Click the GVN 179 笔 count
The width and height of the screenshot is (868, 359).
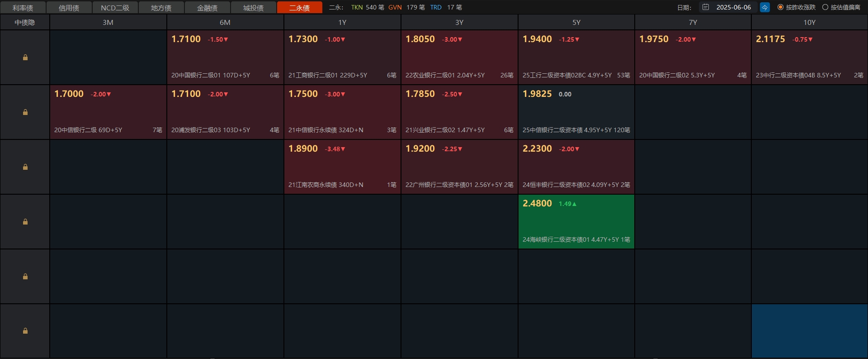click(x=406, y=7)
